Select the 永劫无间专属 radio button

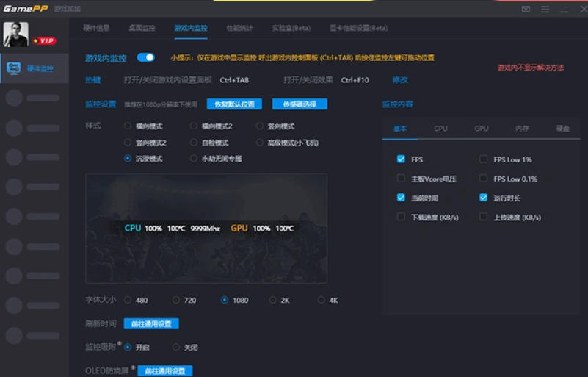pyautogui.click(x=194, y=159)
